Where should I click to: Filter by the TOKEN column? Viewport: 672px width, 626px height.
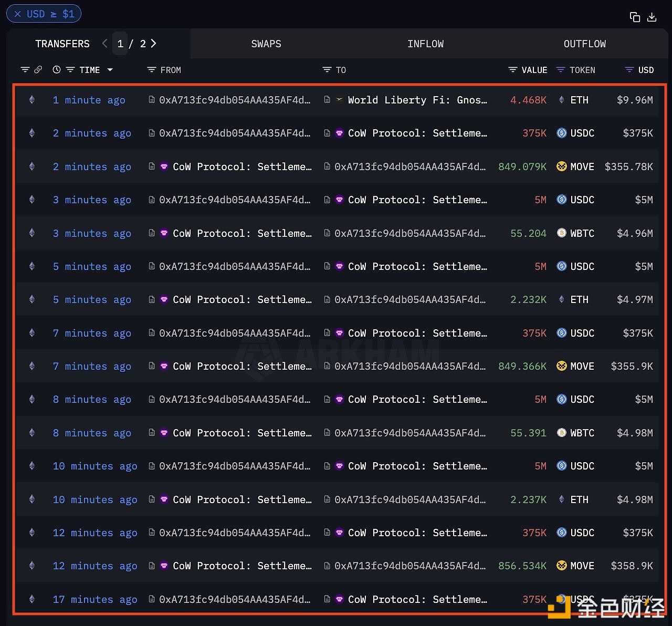coord(561,70)
